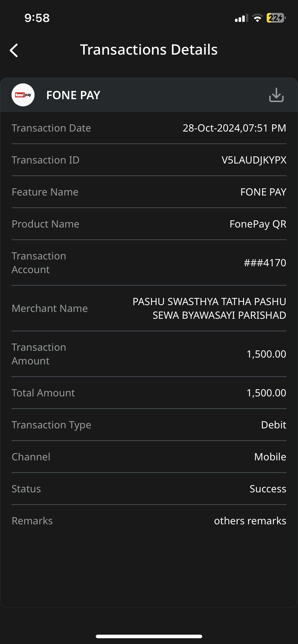This screenshot has height=644, width=298.
Task: Download the transaction receipt
Action: pos(276,95)
